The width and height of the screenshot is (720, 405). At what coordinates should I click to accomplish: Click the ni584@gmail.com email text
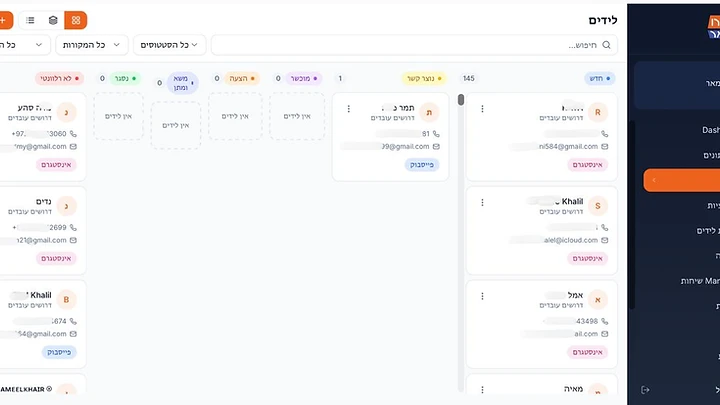point(568,146)
